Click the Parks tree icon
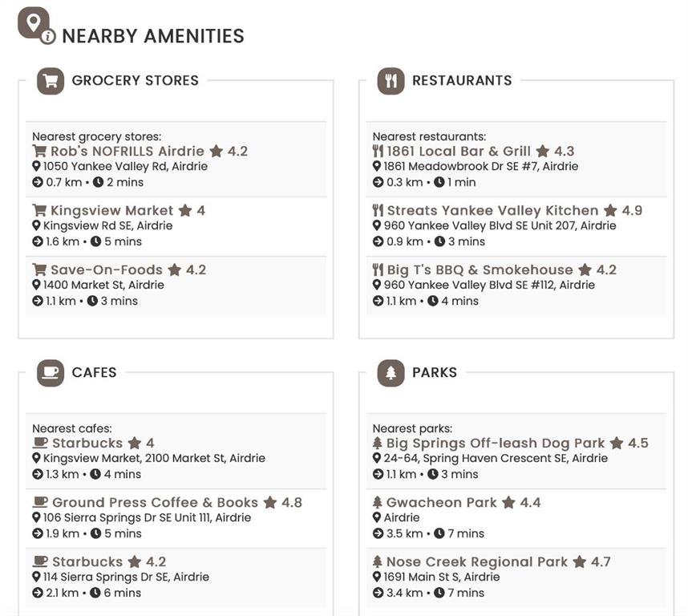The image size is (688, 616). click(x=391, y=373)
